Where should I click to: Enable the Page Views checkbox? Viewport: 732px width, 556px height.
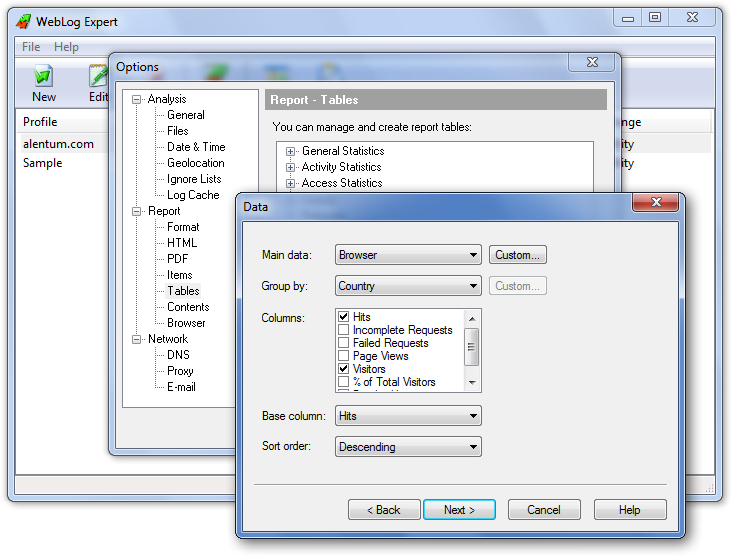coord(344,356)
